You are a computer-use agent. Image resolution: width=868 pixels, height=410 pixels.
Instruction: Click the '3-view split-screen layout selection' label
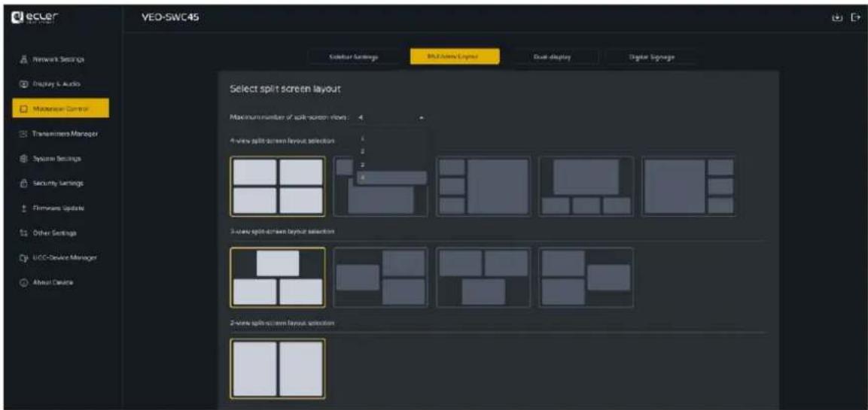coord(284,231)
